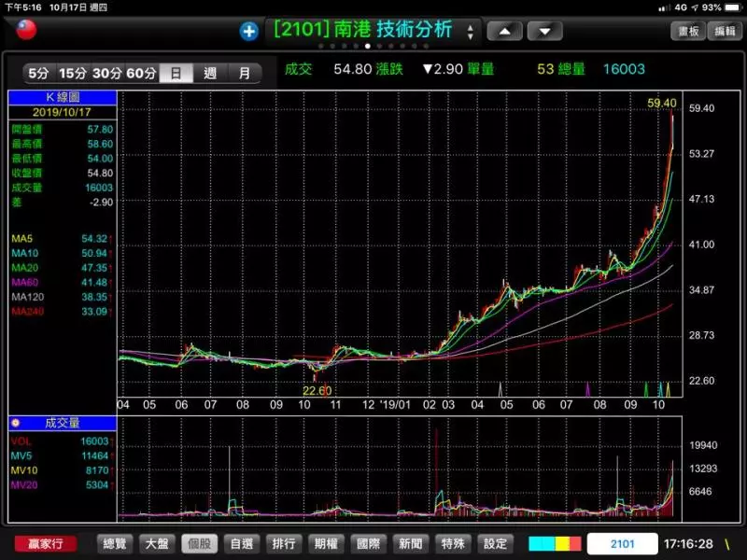The image size is (747, 560).
Task: Tap the MV10 value 8170
Action: pos(97,470)
